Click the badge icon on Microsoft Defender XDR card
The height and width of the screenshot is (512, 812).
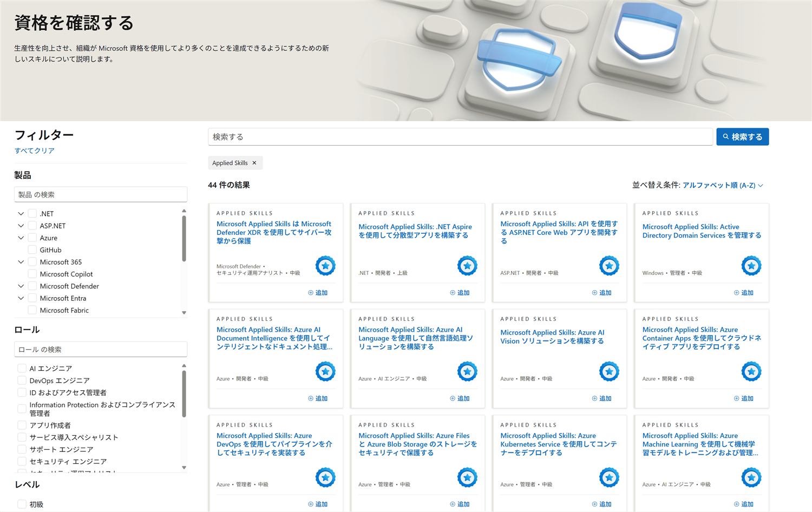(325, 266)
